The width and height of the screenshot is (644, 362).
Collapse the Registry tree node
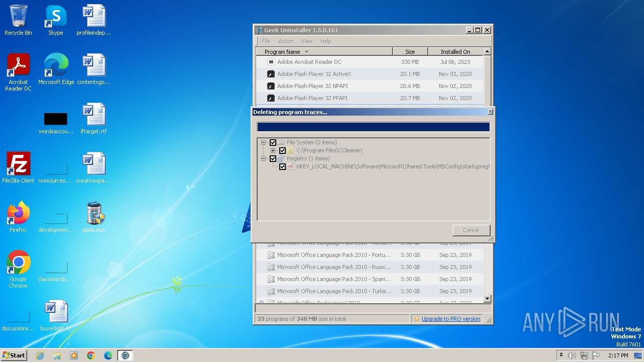(263, 158)
